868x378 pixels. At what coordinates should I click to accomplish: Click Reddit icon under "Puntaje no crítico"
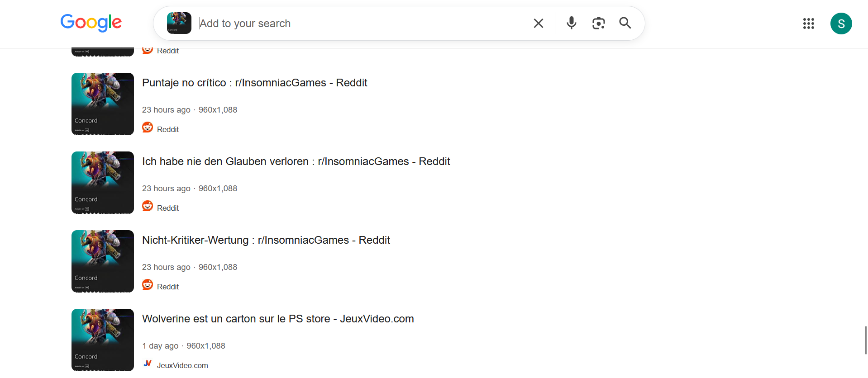coord(148,128)
